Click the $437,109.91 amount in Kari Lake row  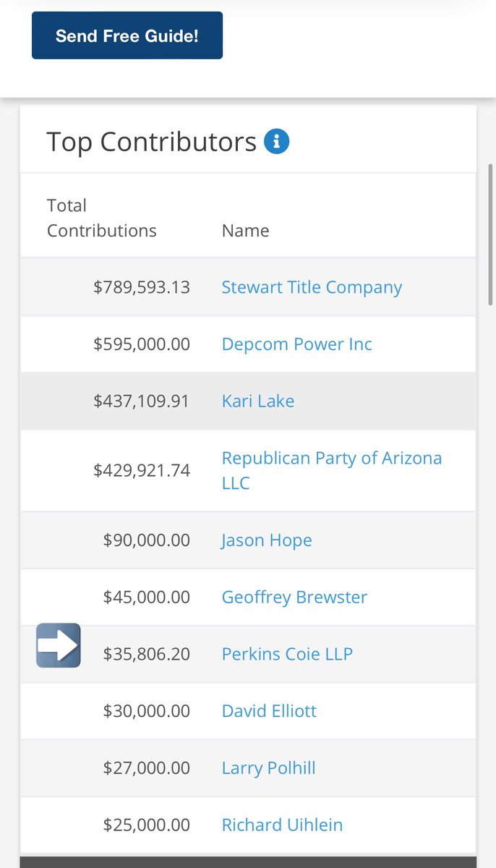[142, 401]
